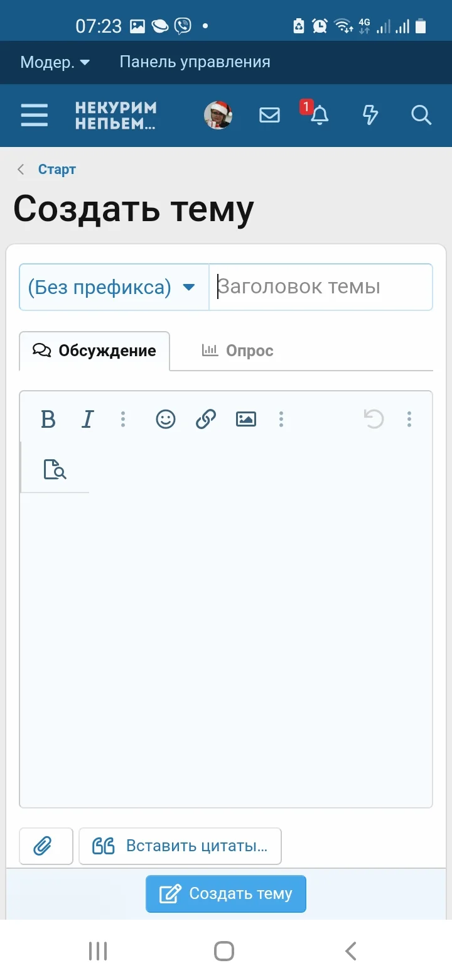Insert an image via picture icon
This screenshot has height=980, width=452.
click(246, 419)
